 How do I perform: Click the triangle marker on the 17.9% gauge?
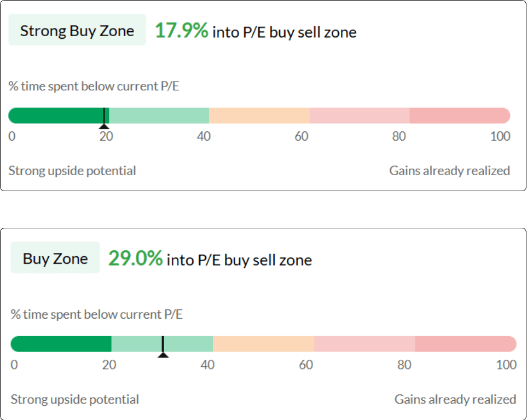click(104, 126)
